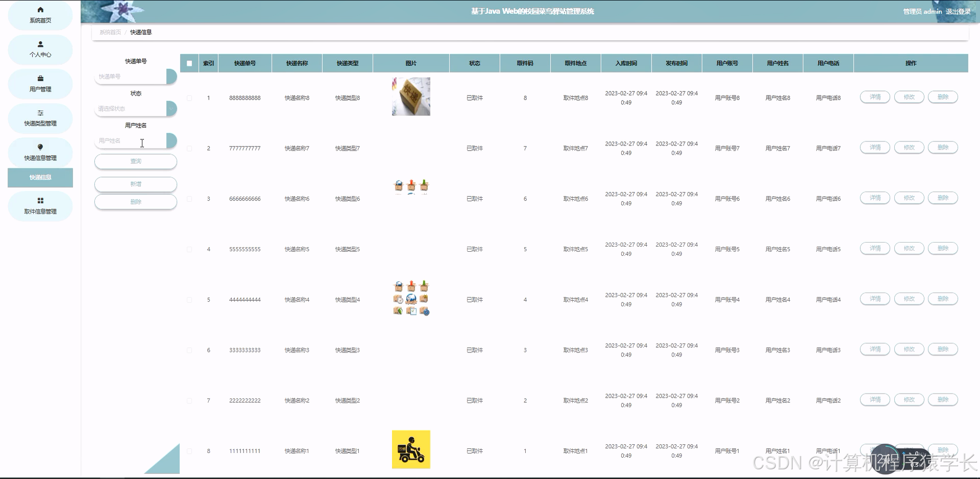Click 退出登录 logout link
Screen dimensions: 980x479
click(958, 11)
